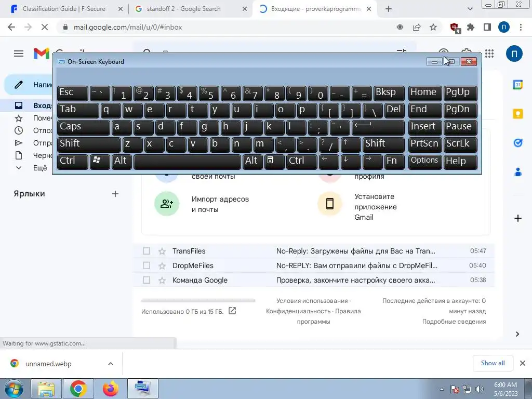
Task: Switch to Classification Guide F-Secure tab
Action: tap(64, 9)
